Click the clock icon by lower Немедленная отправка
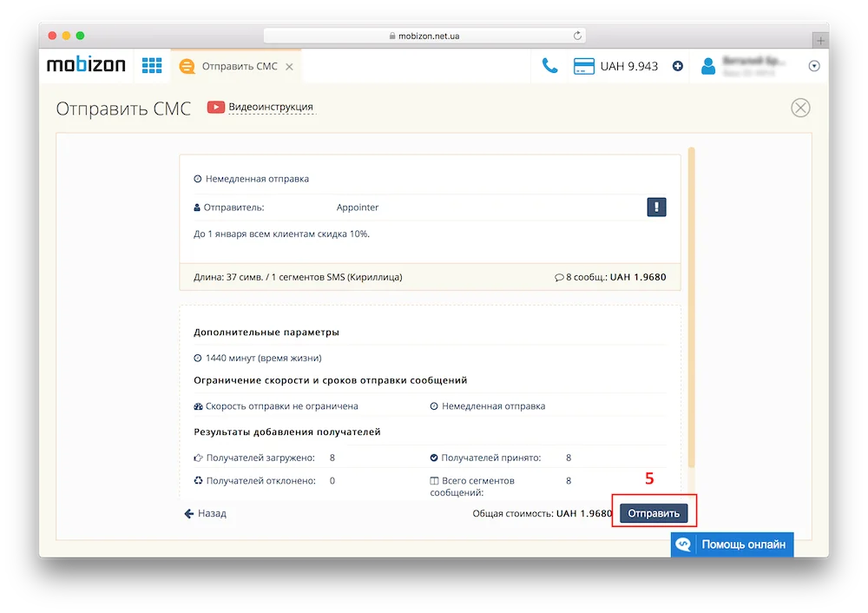Image resolution: width=868 pixels, height=613 pixels. pos(434,406)
